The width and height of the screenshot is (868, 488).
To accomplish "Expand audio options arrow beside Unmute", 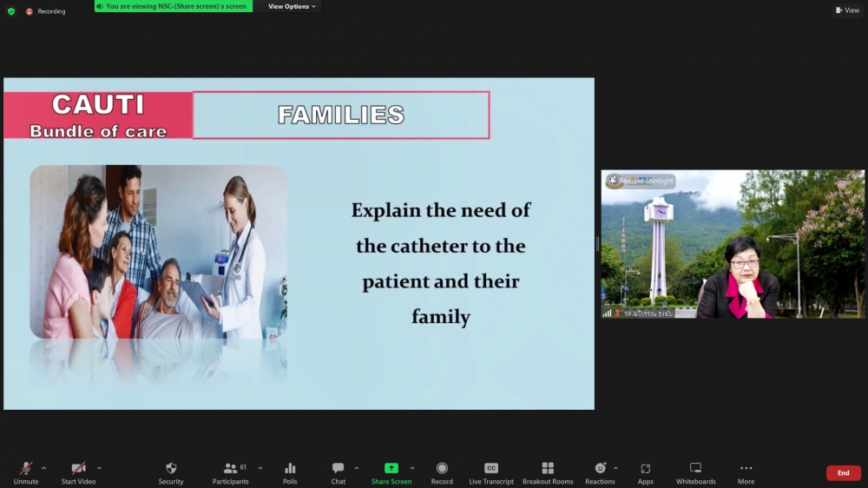I will coord(43,468).
